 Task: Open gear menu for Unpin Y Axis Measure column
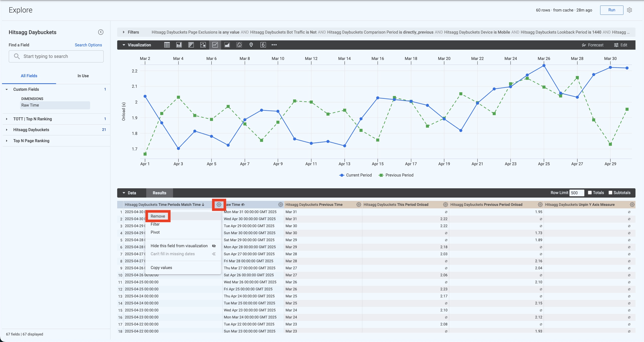(632, 205)
